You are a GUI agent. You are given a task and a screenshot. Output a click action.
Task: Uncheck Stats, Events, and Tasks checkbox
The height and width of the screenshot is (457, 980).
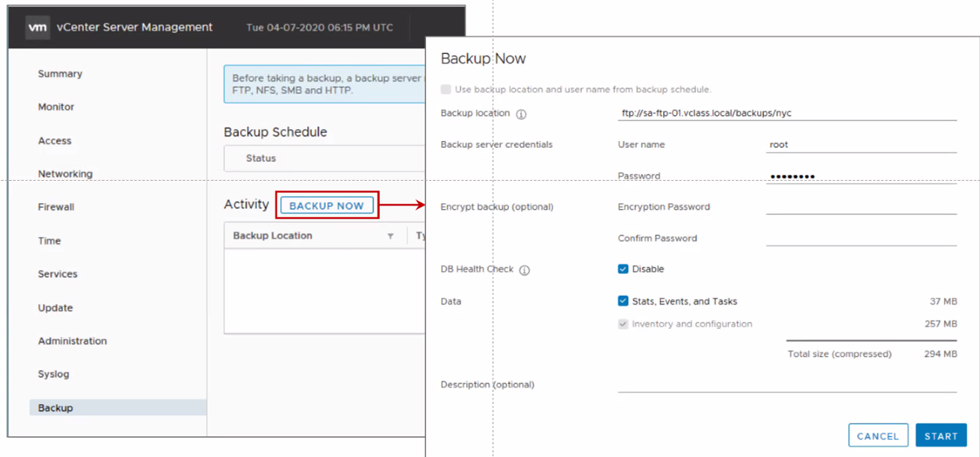pos(623,301)
